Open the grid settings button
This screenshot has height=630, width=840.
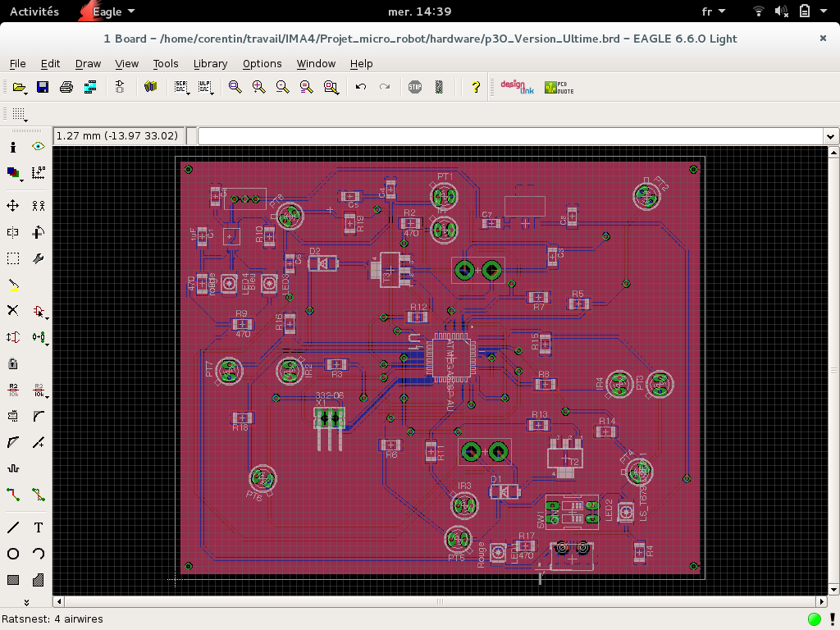(x=19, y=114)
